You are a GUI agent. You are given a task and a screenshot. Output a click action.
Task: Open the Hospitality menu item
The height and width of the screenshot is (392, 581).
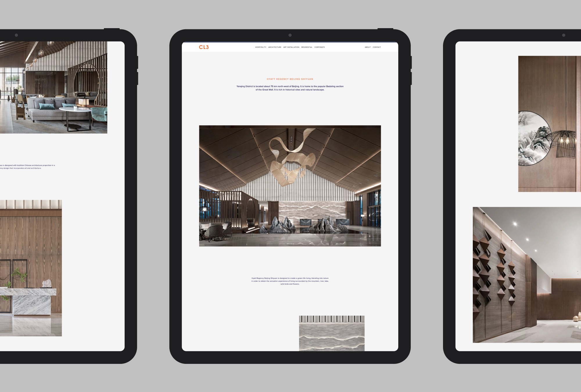tap(261, 47)
